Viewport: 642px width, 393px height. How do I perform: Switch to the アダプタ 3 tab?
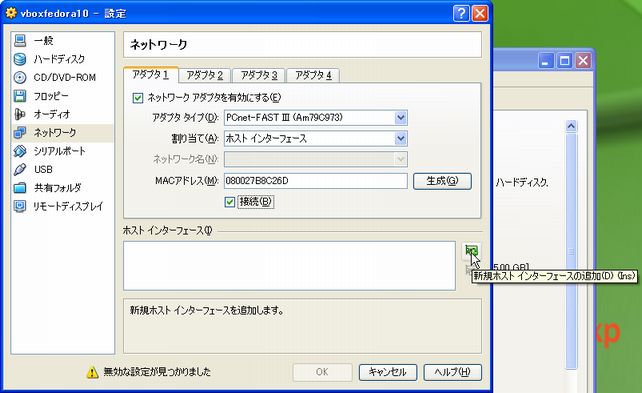point(259,75)
